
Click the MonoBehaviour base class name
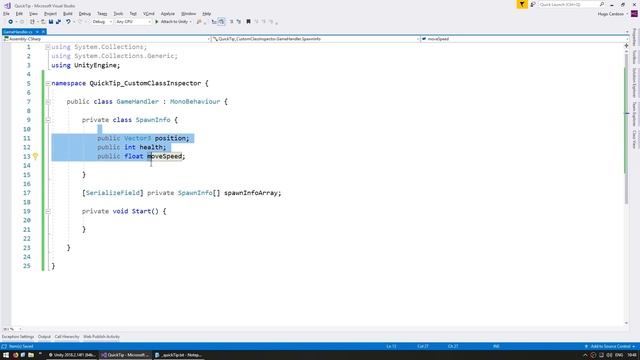(x=195, y=102)
